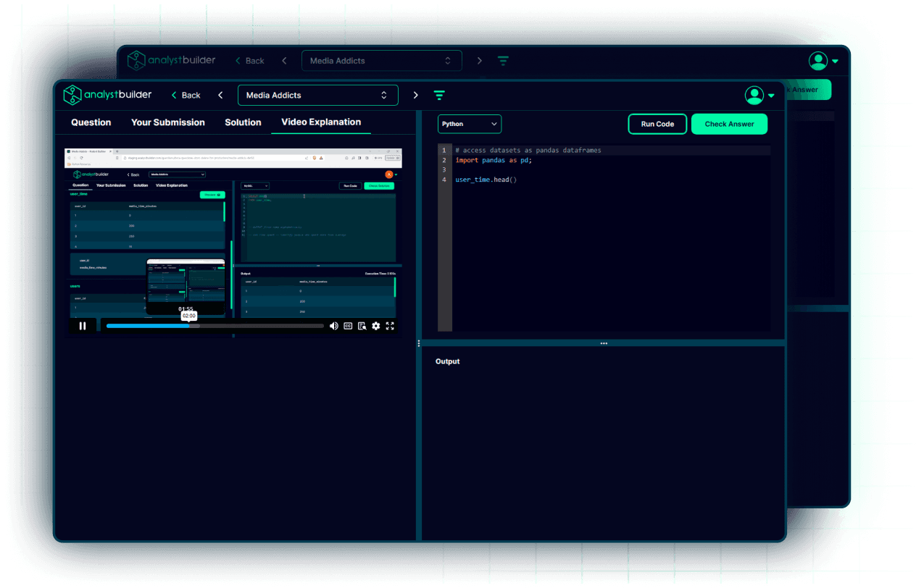The image size is (924, 588).
Task: Click previous chevron in back window
Action: [x=284, y=61]
